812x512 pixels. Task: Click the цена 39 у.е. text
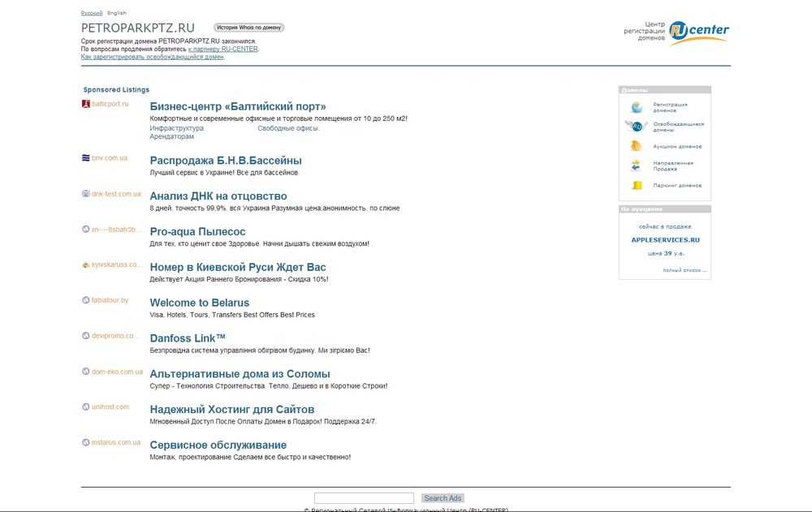click(666, 254)
